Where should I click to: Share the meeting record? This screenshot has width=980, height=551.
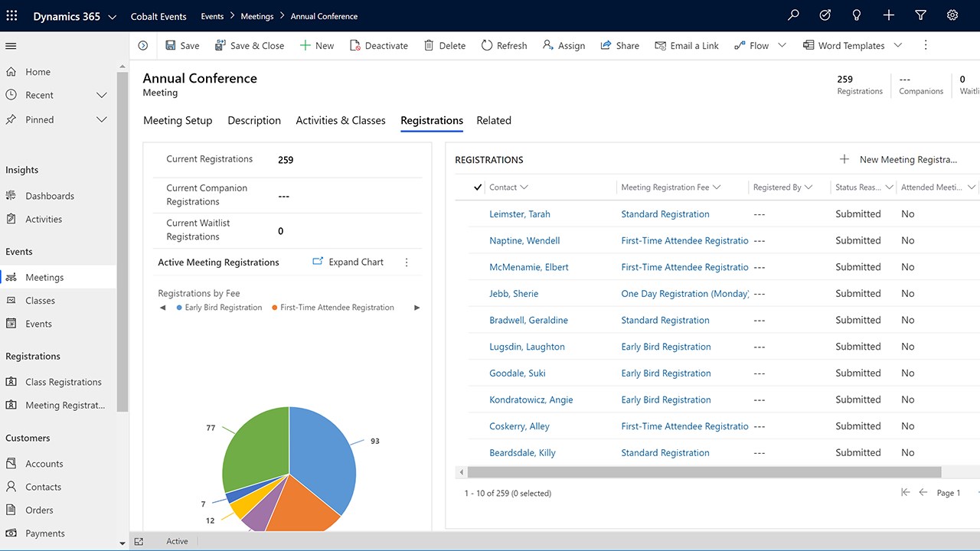pyautogui.click(x=620, y=46)
